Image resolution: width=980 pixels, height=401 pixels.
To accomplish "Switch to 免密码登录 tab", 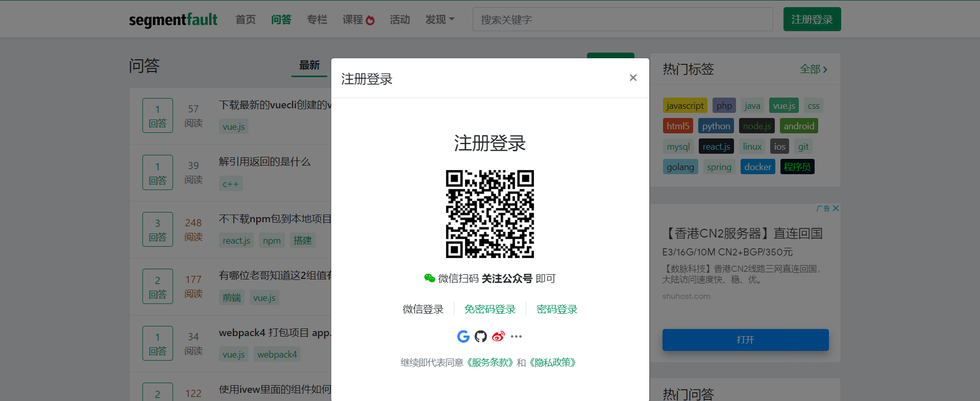I will [490, 309].
